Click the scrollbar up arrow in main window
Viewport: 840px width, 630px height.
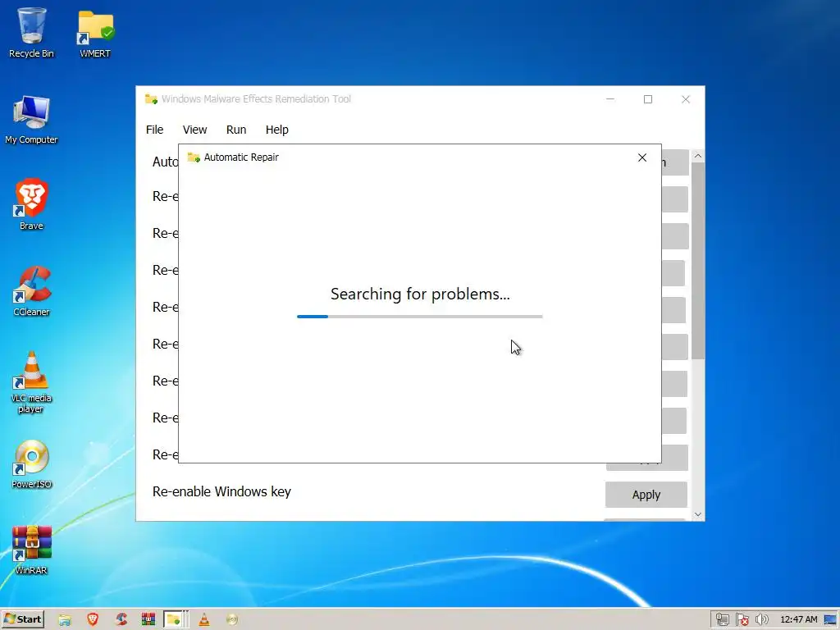click(x=697, y=156)
